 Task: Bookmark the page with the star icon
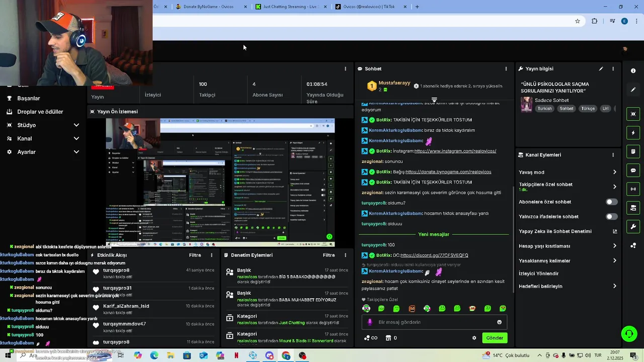pyautogui.click(x=578, y=21)
